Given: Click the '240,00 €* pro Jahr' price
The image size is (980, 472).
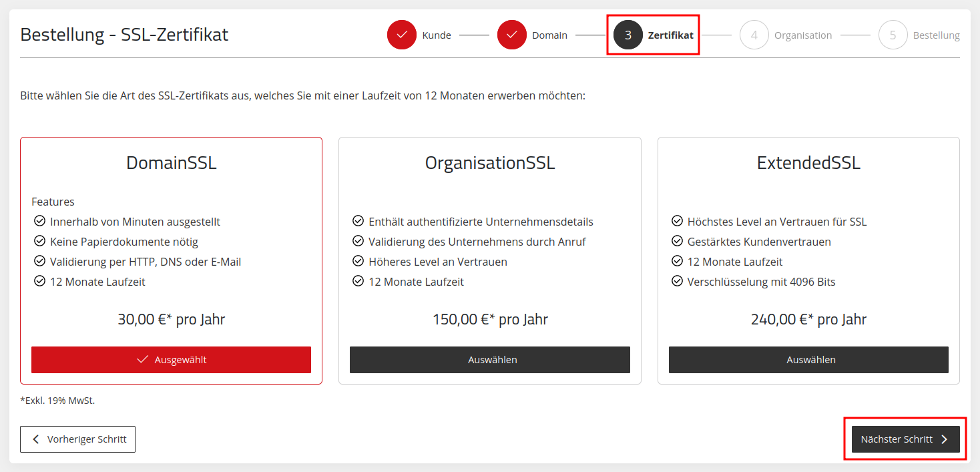Looking at the screenshot, I should (x=808, y=320).
